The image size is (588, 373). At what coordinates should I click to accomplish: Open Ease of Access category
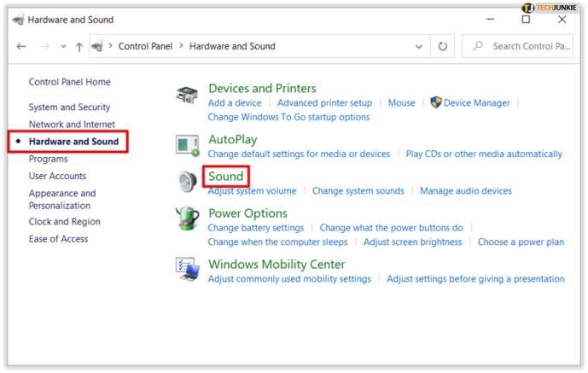[x=59, y=239]
